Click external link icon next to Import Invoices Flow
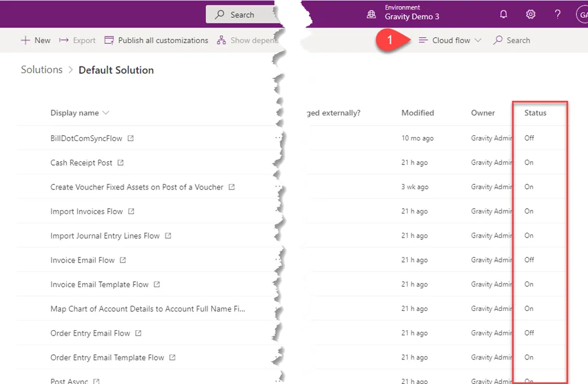Screen dimensions: 588x384 [x=131, y=211]
